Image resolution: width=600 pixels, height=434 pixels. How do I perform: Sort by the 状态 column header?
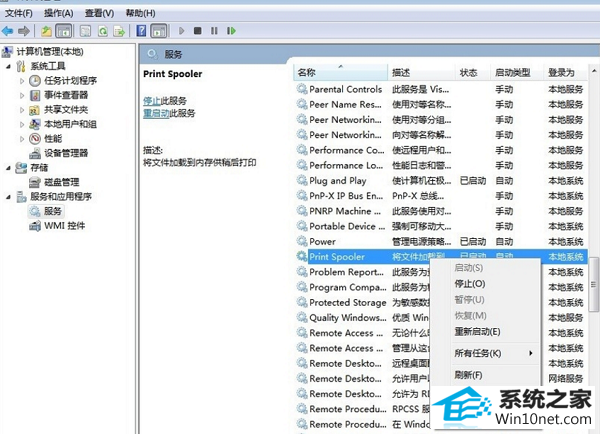473,72
